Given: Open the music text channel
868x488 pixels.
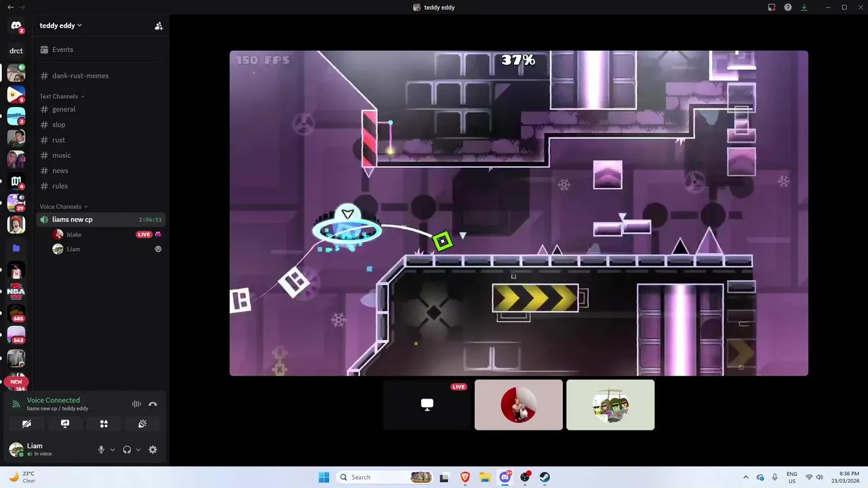Looking at the screenshot, I should pyautogui.click(x=100, y=155).
